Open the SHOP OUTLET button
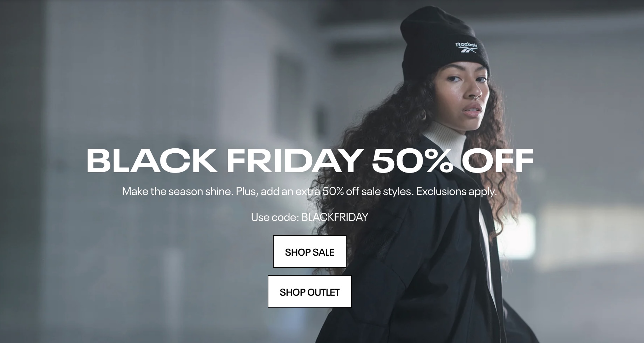 coord(309,291)
